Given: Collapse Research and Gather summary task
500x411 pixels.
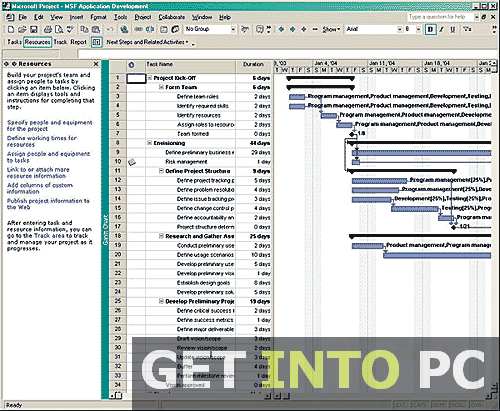Looking at the screenshot, I should coord(161,236).
